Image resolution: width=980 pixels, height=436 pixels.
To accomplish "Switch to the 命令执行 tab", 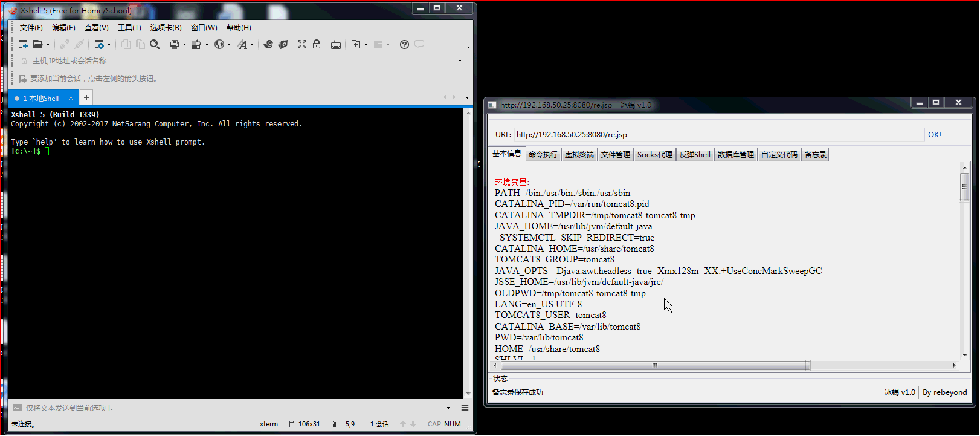I will 543,155.
